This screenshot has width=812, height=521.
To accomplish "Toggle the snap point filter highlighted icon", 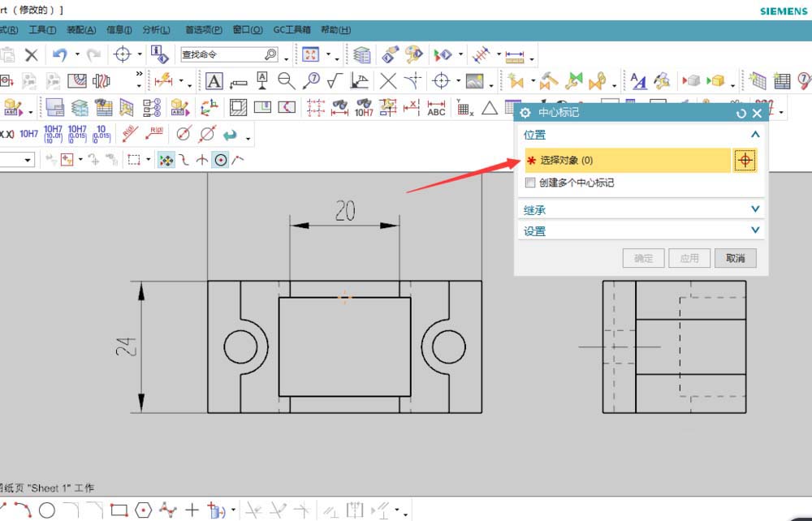I will tap(166, 160).
